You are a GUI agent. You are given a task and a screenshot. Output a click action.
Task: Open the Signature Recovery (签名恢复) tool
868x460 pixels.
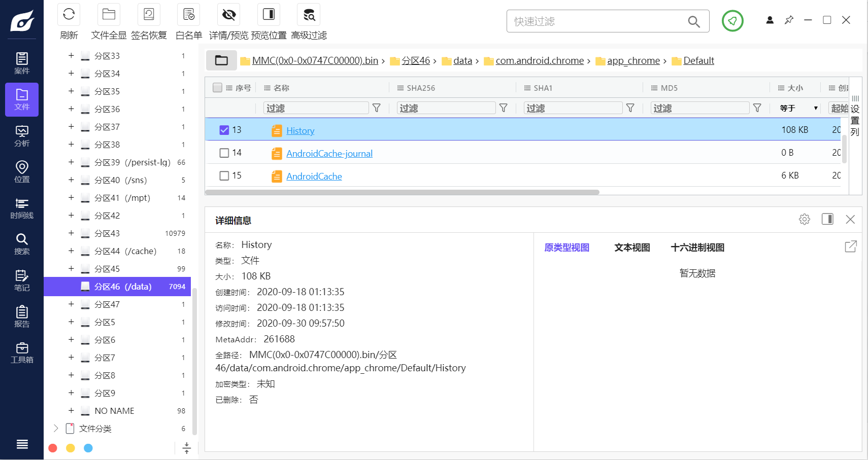pyautogui.click(x=149, y=15)
